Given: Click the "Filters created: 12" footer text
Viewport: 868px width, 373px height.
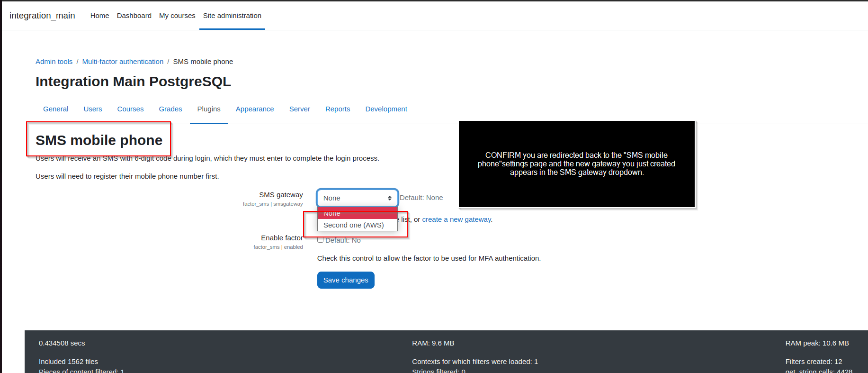Looking at the screenshot, I should [x=814, y=362].
